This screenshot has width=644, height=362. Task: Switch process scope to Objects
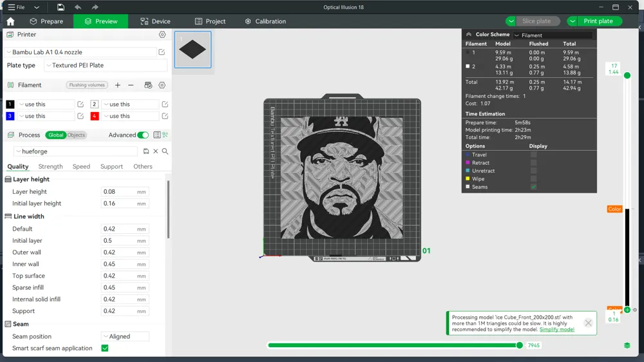click(x=77, y=135)
